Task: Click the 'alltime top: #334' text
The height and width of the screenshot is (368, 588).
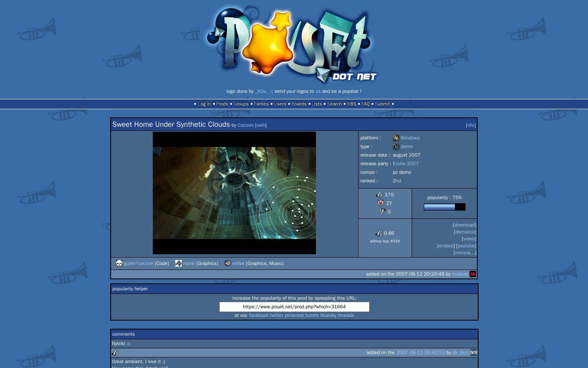Action: [x=385, y=241]
